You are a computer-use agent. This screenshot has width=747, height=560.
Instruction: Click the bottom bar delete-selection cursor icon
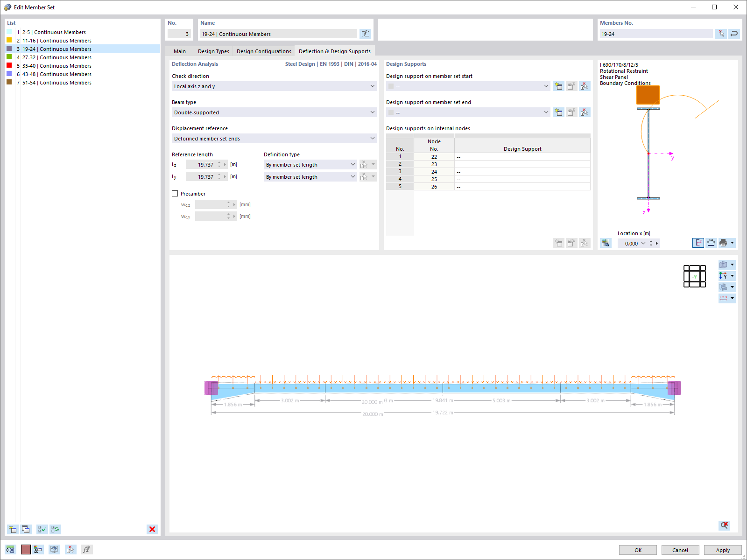[x=70, y=550]
